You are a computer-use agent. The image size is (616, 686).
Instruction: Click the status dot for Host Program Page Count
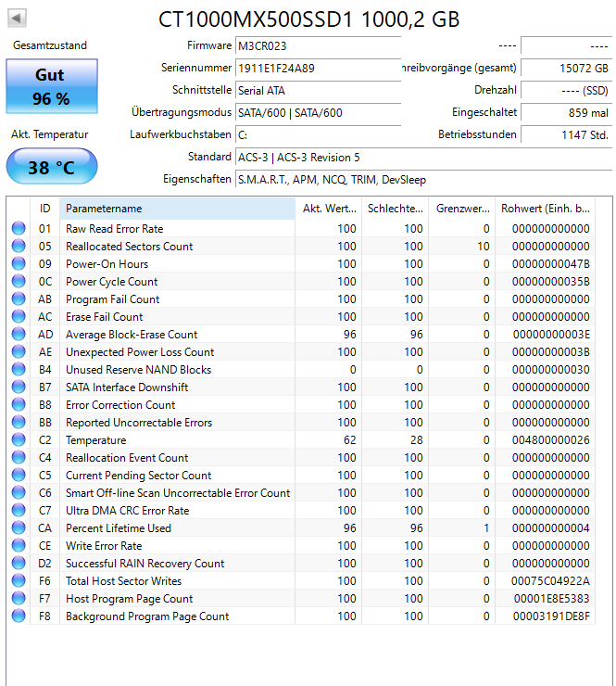point(19,598)
